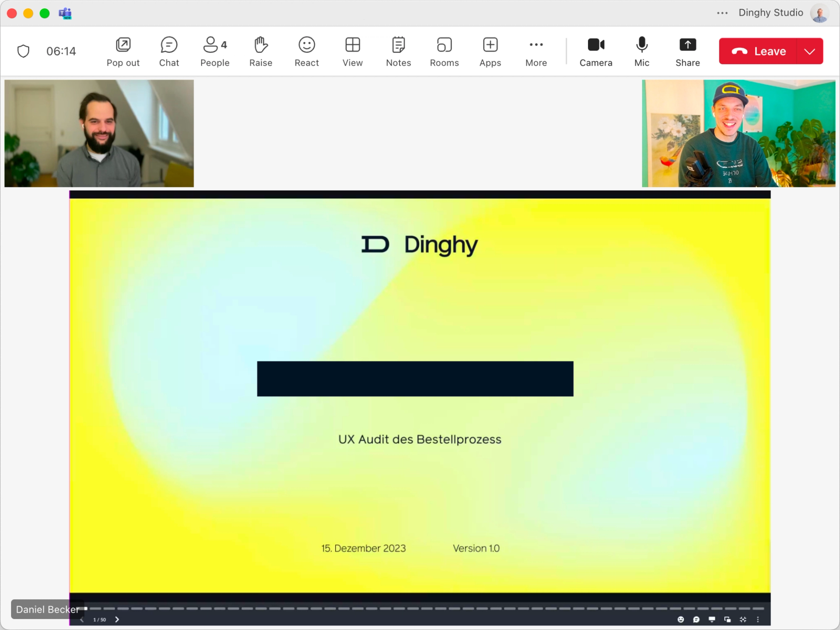Open the meeting Notes

pyautogui.click(x=398, y=52)
